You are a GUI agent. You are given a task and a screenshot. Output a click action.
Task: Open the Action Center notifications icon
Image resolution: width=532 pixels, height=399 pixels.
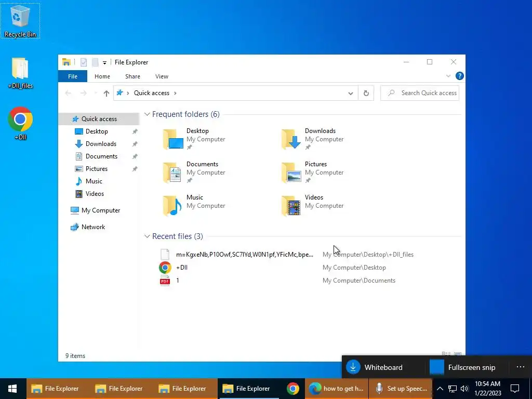coord(515,389)
